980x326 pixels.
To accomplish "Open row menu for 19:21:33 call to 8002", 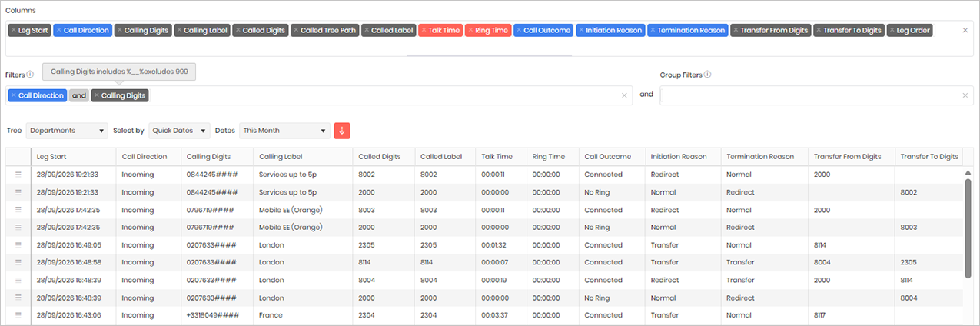I will tap(18, 175).
